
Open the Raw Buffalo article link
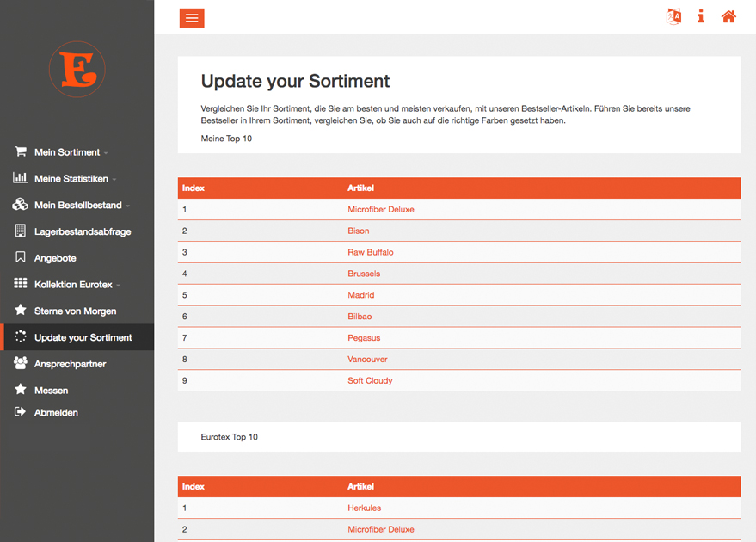[370, 252]
